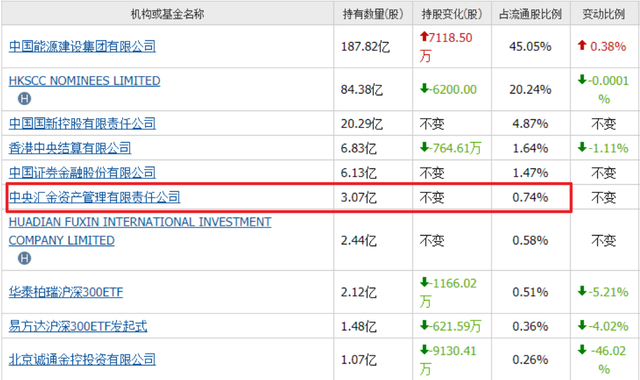Select holding amount 84.38亿

coord(362,89)
